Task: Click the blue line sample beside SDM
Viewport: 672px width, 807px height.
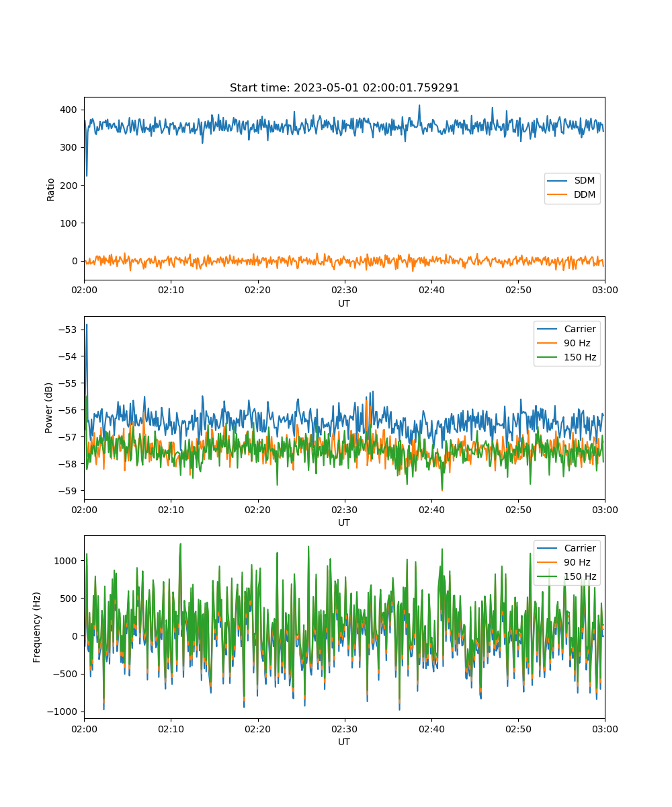Action: tap(558, 181)
